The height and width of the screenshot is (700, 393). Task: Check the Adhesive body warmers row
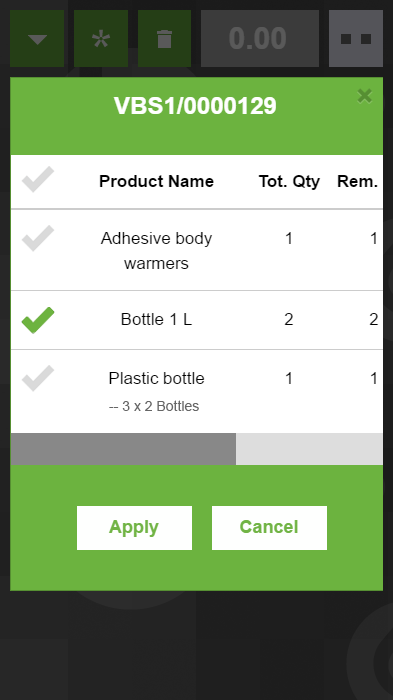click(x=38, y=238)
